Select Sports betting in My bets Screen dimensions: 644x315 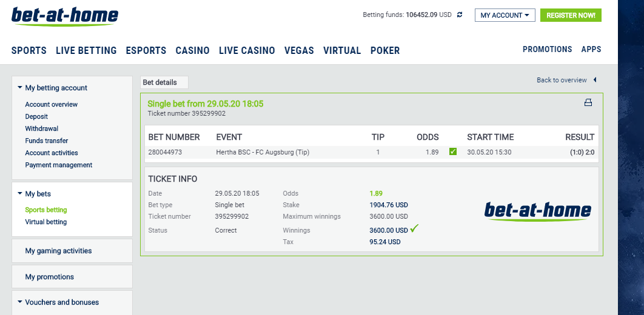[x=46, y=210]
